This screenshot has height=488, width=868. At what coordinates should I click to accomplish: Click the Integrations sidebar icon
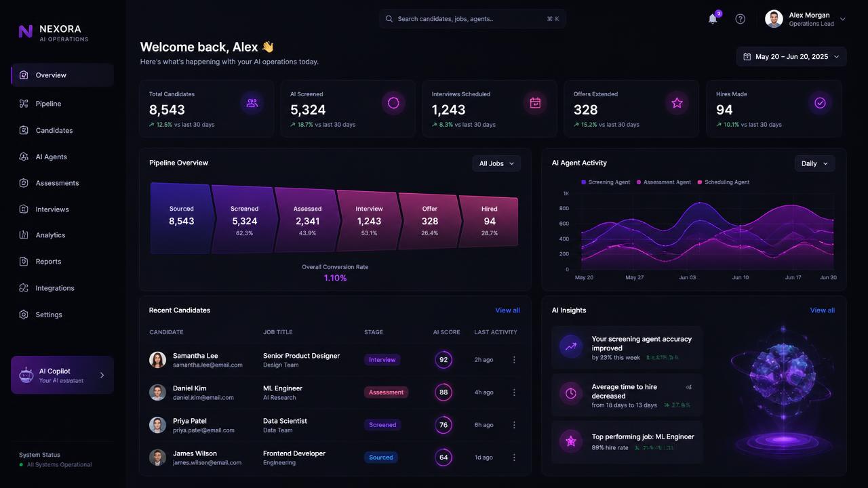point(24,288)
